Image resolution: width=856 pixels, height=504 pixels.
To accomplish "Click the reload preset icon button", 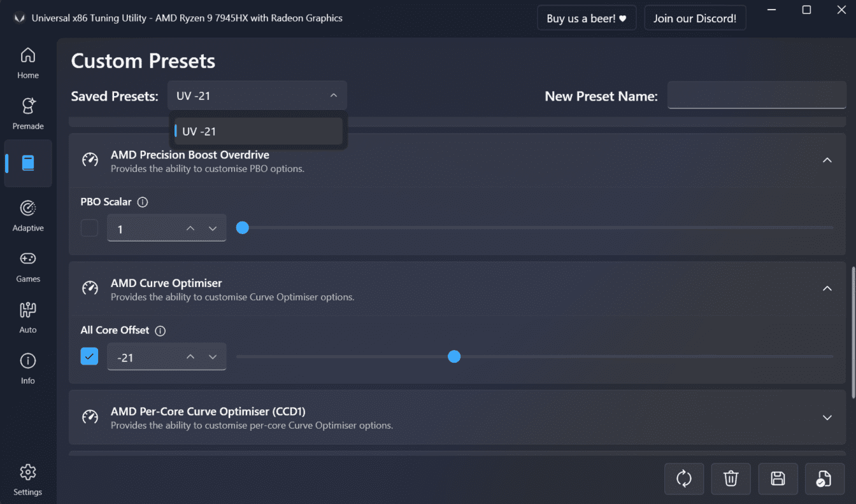I will click(684, 479).
